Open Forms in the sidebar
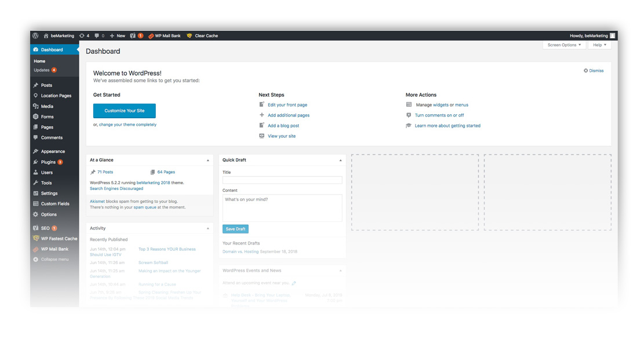Screen dimensions: 644x347 click(x=47, y=116)
